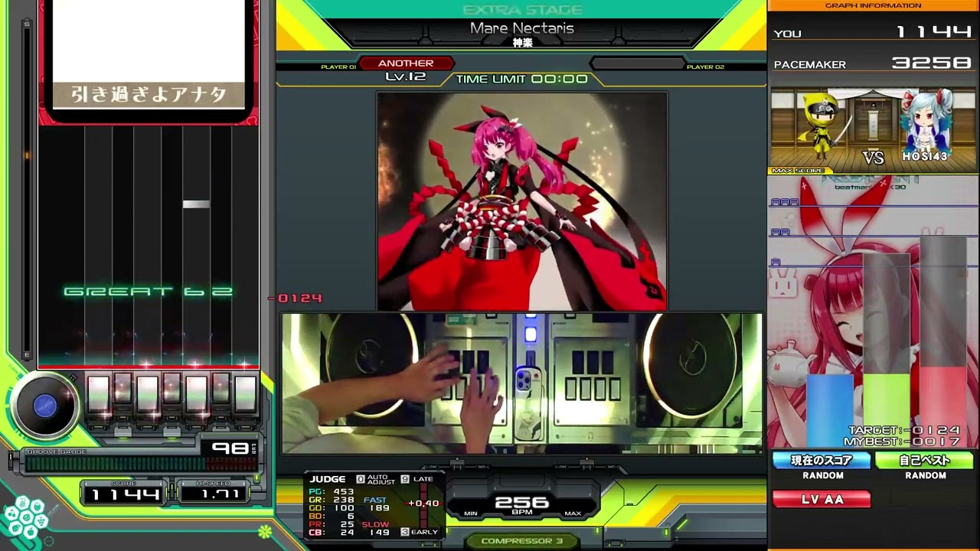
Task: Click the -0124 difference beside the lanes
Action: (296, 298)
